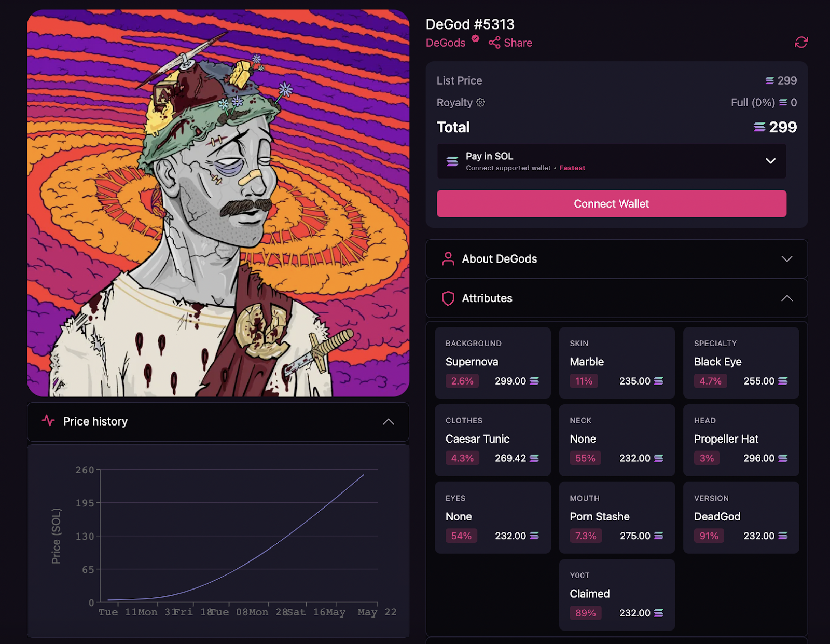Click the 89% rarity badge
This screenshot has height=644, width=830.
[585, 613]
